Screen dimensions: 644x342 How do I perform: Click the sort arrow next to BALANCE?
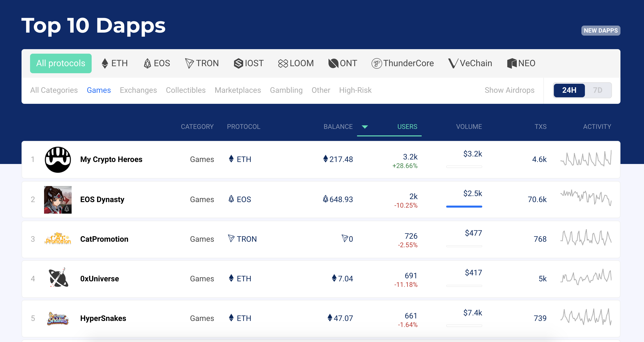(365, 127)
